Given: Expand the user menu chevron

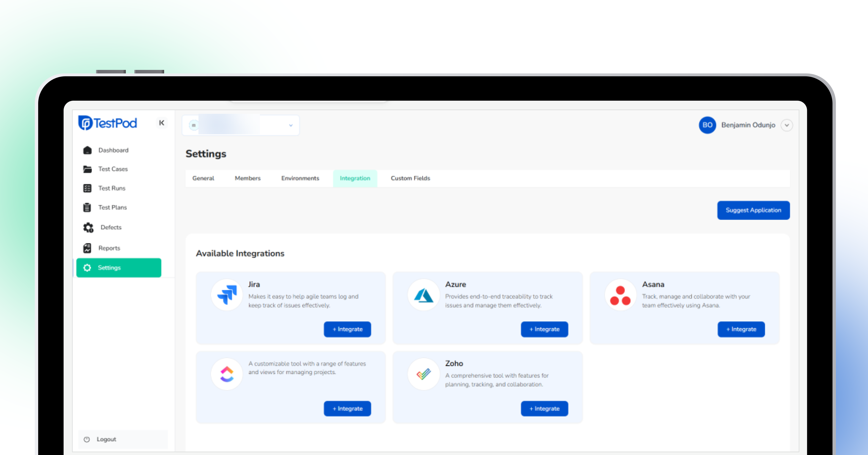Looking at the screenshot, I should (787, 125).
